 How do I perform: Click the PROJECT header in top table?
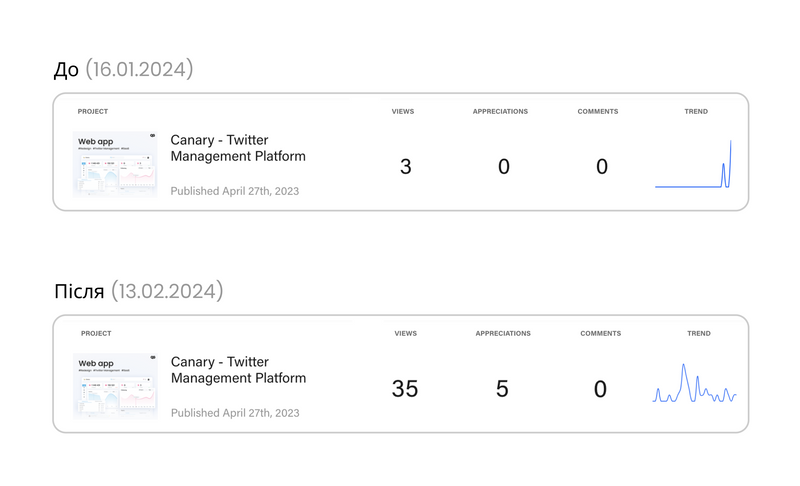92,111
